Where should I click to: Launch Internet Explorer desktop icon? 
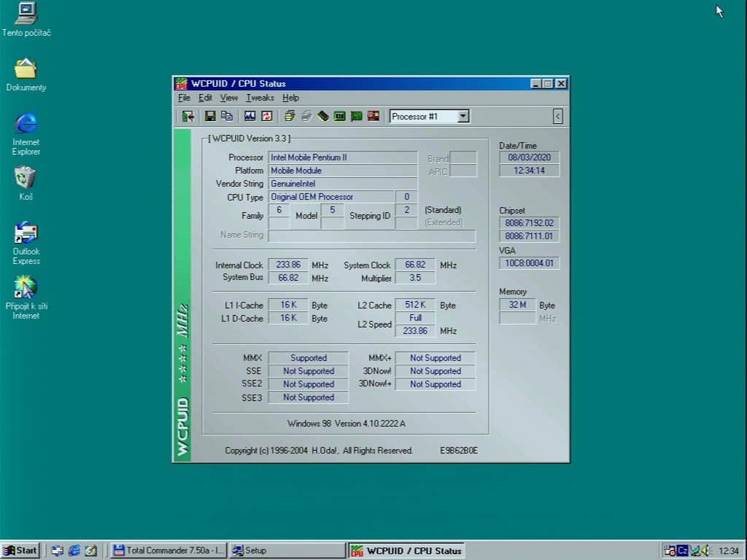point(26,134)
